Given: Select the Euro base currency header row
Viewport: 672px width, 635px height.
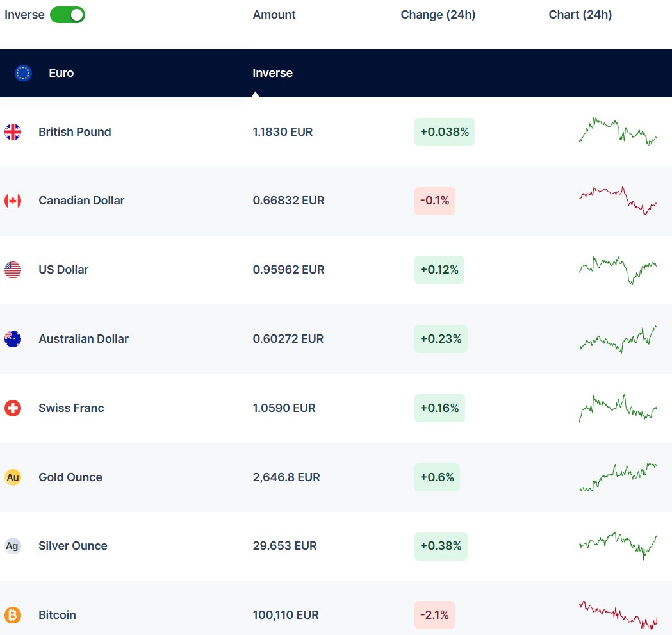Looking at the screenshot, I should click(336, 73).
